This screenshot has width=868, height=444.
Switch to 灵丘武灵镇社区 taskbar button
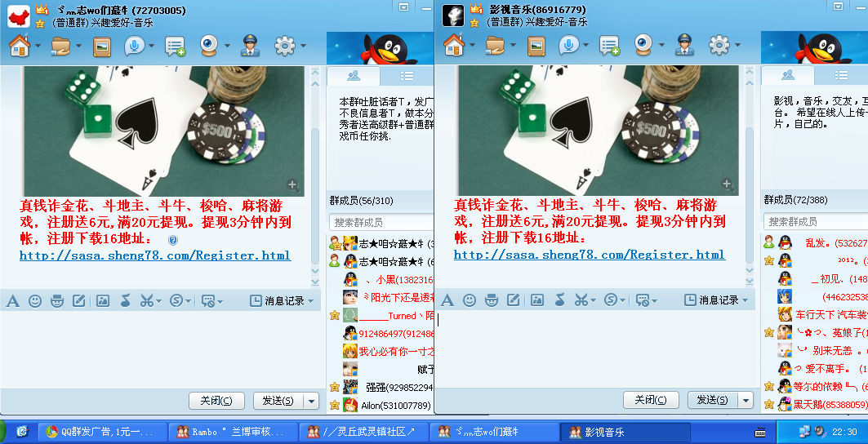pos(364,433)
